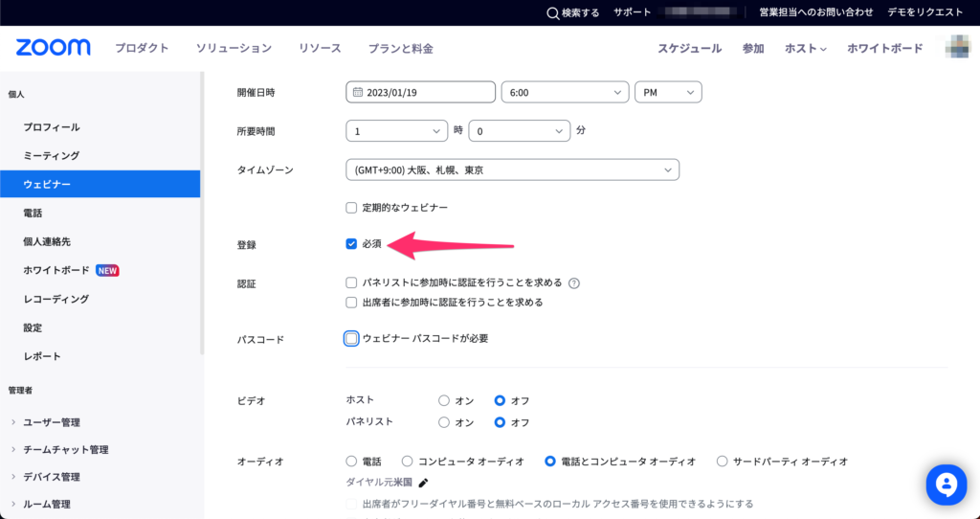The image size is (980, 519).
Task: Click the 管理者 section heading
Action: click(20, 390)
